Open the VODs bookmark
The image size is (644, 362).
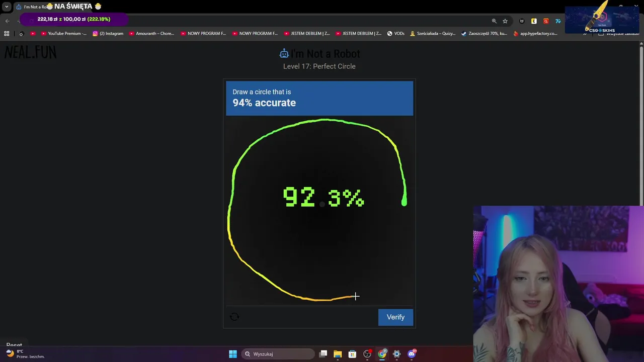[395, 34]
